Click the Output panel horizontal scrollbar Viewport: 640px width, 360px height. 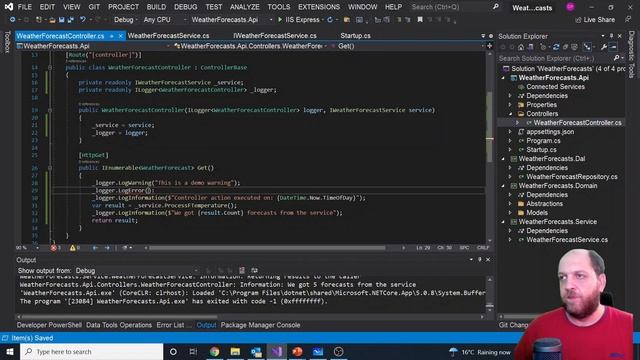(119, 317)
